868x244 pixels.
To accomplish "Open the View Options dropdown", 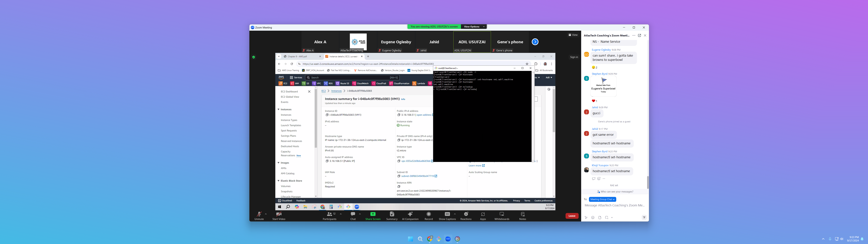I will pyautogui.click(x=474, y=27).
